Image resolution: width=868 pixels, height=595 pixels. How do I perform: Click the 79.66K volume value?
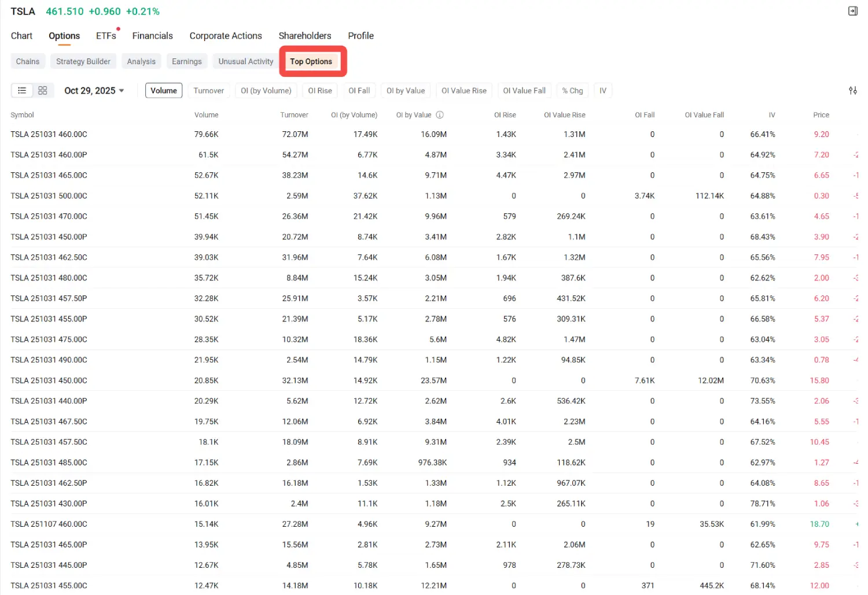click(x=206, y=134)
